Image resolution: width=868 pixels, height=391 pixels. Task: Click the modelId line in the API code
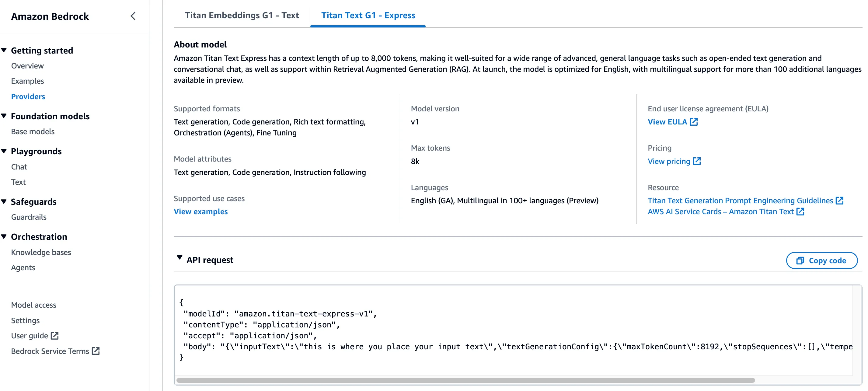click(x=280, y=313)
